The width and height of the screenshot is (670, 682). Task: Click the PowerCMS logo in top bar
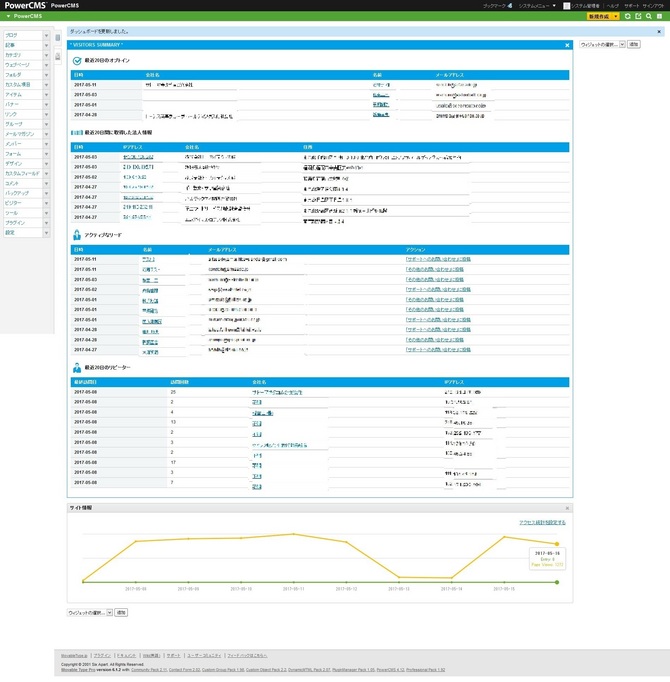24,6
